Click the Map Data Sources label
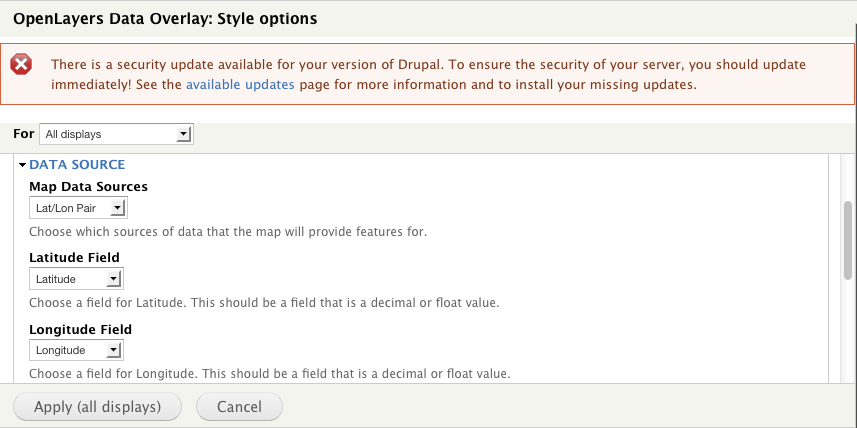Screen dimensions: 857x428 point(89,187)
